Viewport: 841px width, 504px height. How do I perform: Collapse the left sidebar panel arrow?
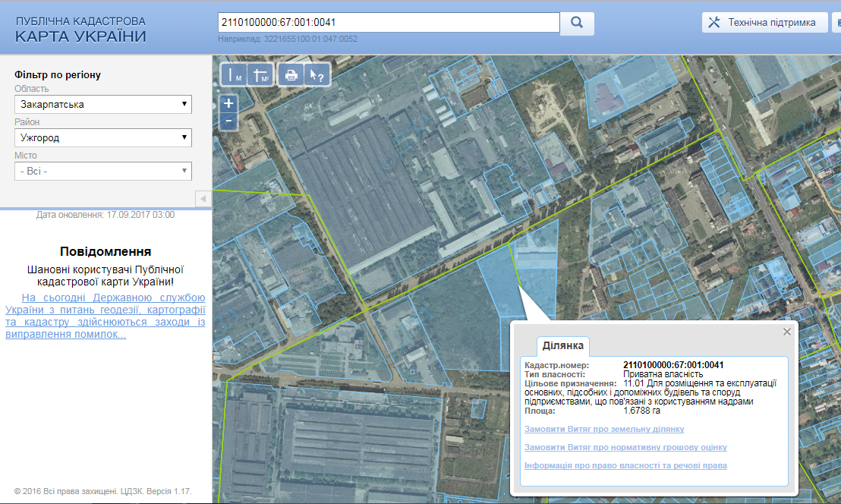pyautogui.click(x=203, y=199)
